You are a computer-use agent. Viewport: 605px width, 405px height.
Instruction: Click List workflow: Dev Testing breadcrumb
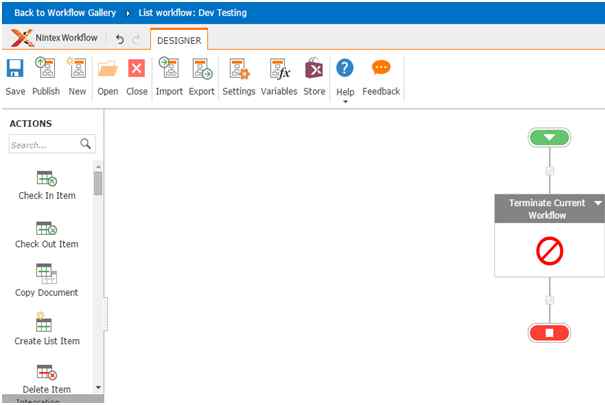point(193,13)
